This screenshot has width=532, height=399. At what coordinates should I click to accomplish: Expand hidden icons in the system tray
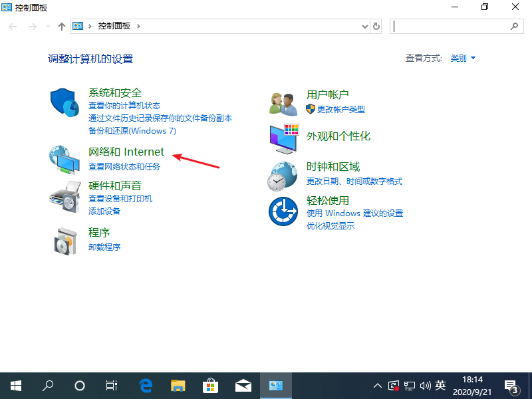[377, 385]
